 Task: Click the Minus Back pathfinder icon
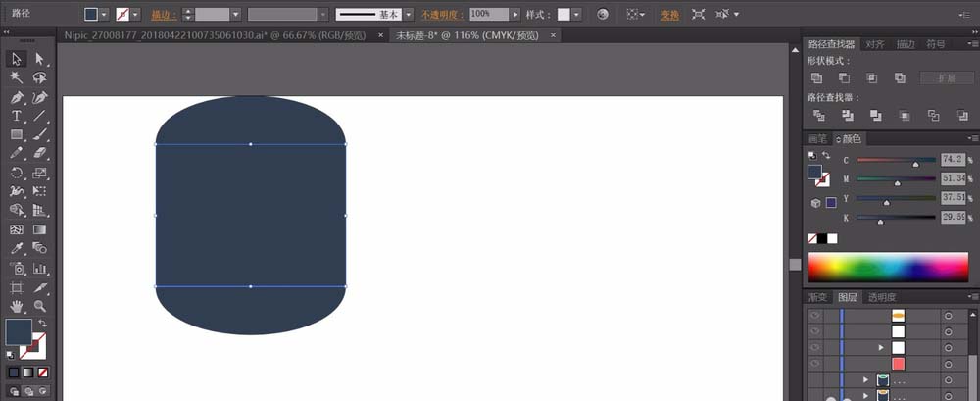pos(962,115)
